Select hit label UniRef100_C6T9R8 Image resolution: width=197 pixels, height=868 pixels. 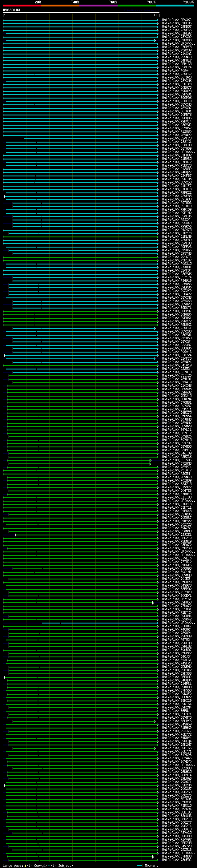(177, 78)
